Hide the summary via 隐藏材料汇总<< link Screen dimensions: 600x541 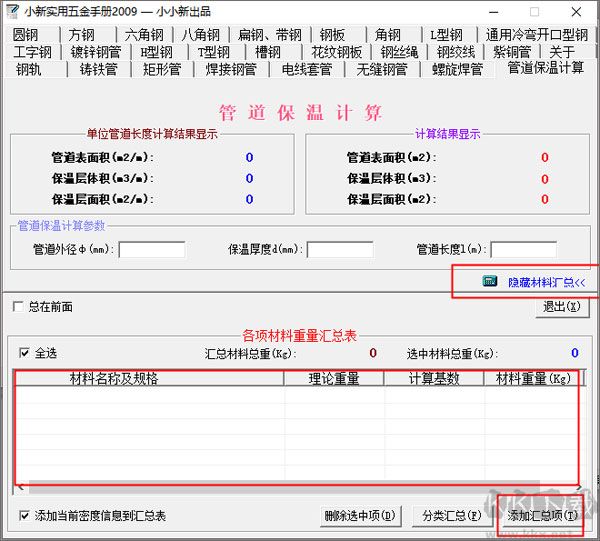[x=547, y=282]
